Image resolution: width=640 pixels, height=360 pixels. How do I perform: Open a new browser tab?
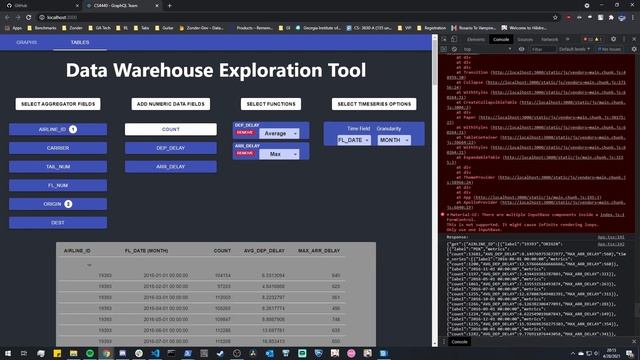click(x=169, y=6)
